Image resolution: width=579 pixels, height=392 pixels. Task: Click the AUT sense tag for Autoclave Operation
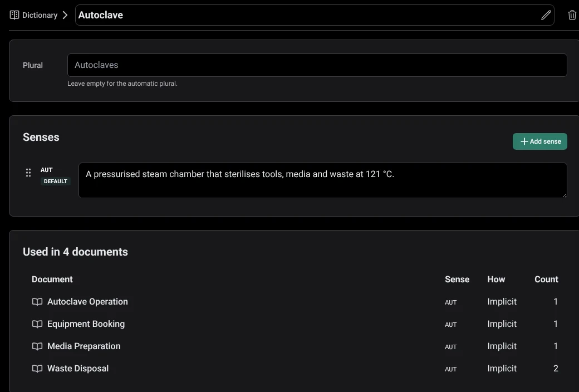[450, 302]
